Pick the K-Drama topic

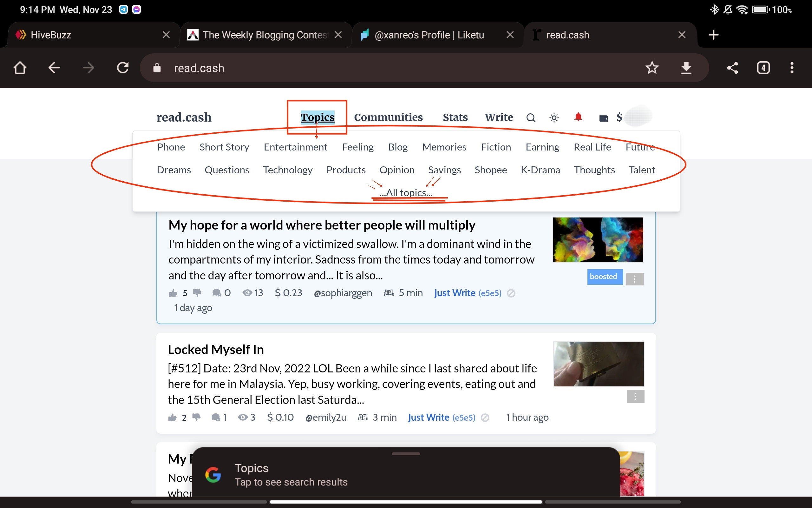(540, 170)
